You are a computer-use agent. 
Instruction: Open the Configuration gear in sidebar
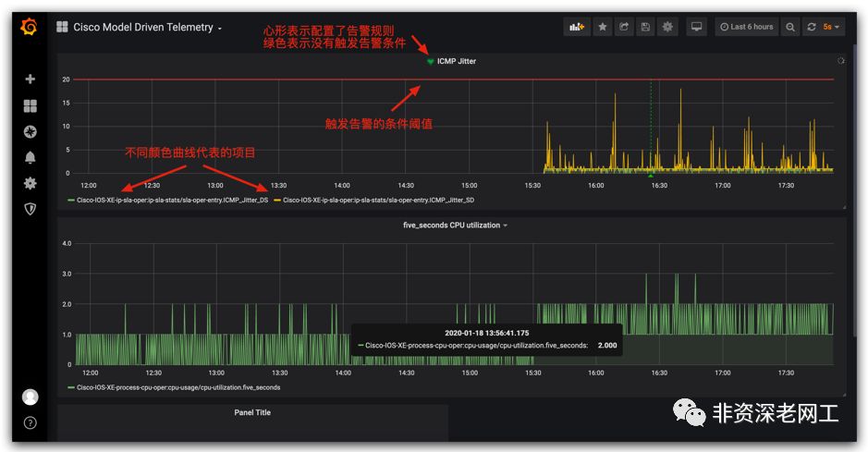point(31,183)
